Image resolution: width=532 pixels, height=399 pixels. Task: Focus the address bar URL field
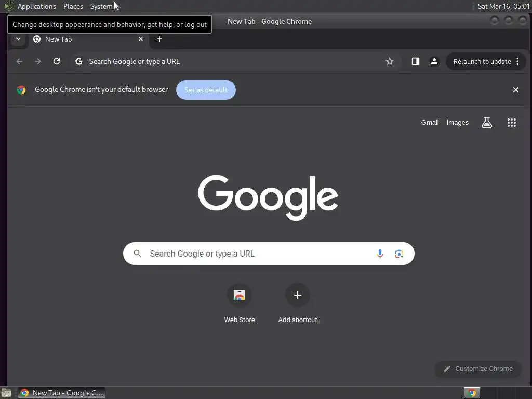pyautogui.click(x=234, y=61)
